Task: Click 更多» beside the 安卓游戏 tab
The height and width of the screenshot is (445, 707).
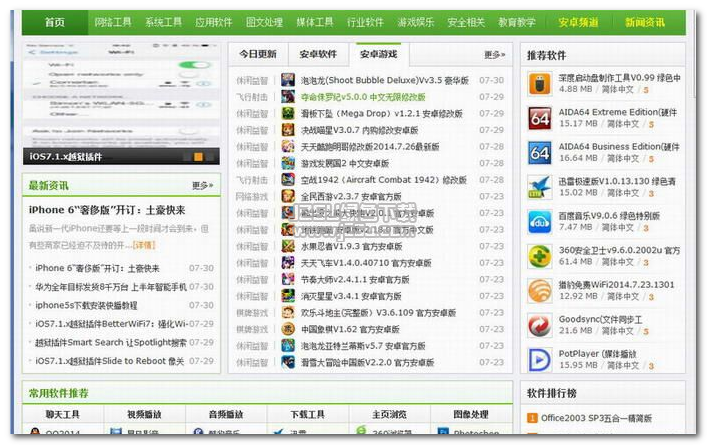Action: 495,55
